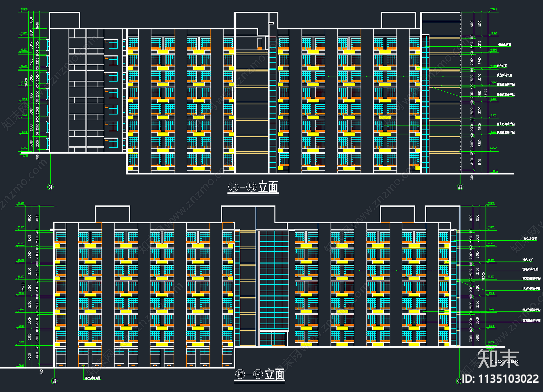
Task: Select 浅色面砖平贴 label of the upper elevation
Action: pos(505,75)
